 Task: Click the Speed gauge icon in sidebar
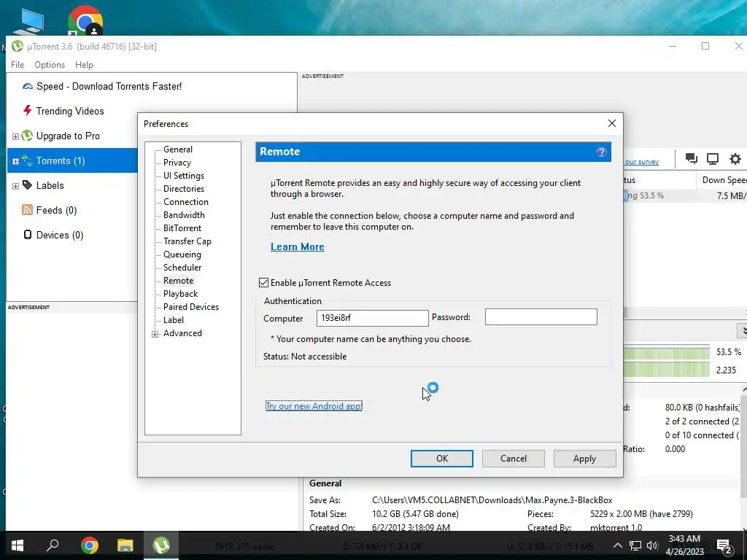point(28,87)
